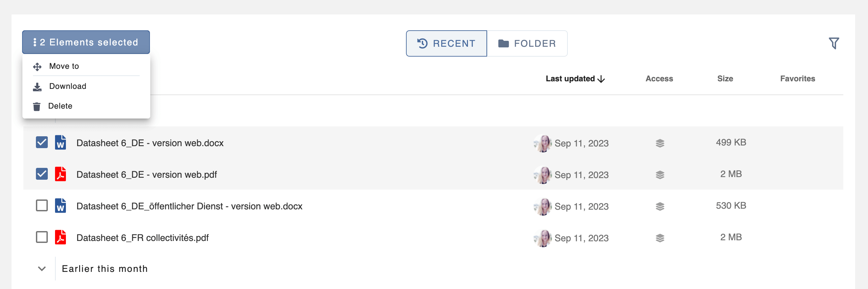Collapse the Earlier this month section

pyautogui.click(x=42, y=269)
